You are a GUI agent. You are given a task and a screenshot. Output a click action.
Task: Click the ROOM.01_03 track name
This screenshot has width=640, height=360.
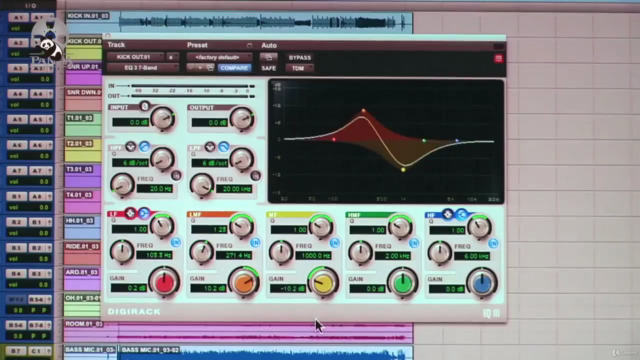coord(84,324)
